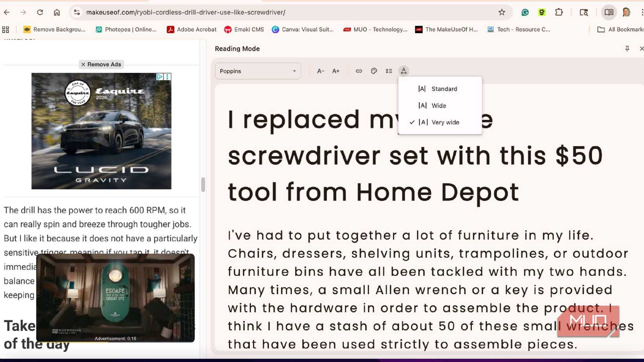Bookmark this page using the star icon
The image size is (644, 362).
[502, 12]
